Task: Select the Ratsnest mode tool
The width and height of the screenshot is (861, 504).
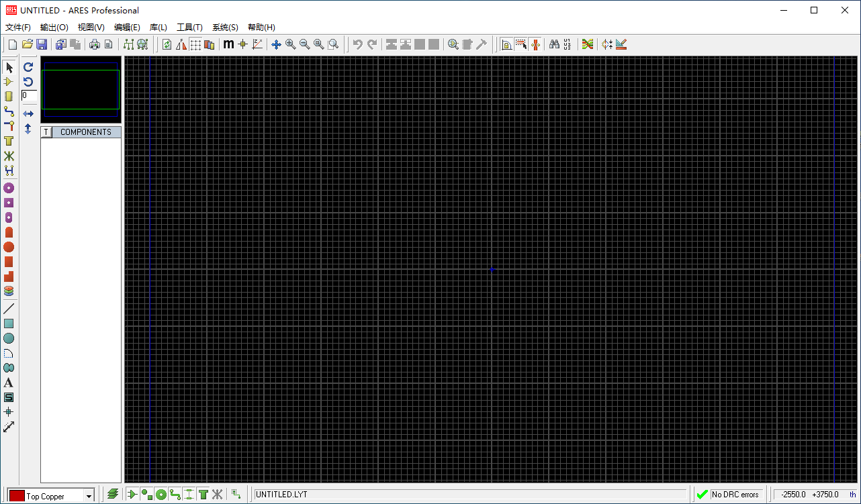Action: [9, 156]
